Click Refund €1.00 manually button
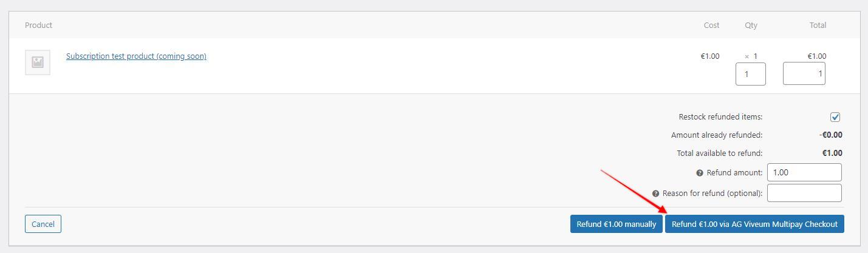 click(x=616, y=224)
